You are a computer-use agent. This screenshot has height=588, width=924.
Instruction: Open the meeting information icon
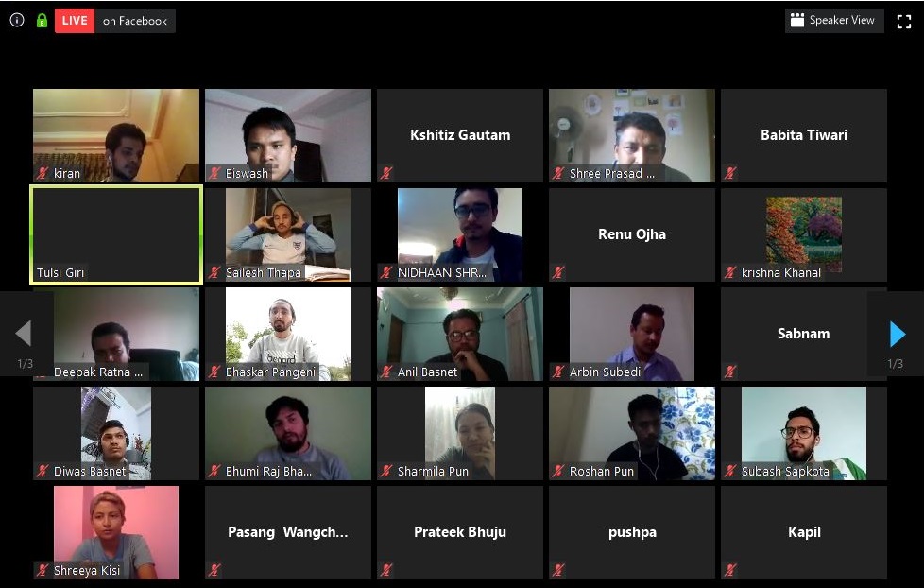tap(17, 20)
